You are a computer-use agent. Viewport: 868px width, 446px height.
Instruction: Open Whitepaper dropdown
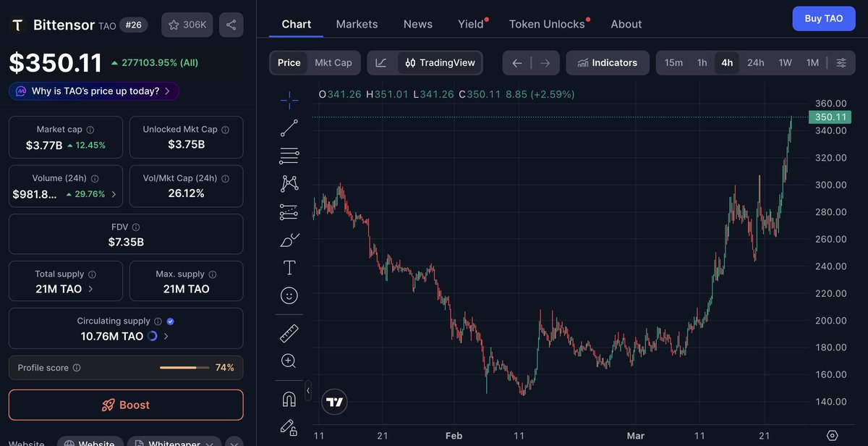coord(174,444)
